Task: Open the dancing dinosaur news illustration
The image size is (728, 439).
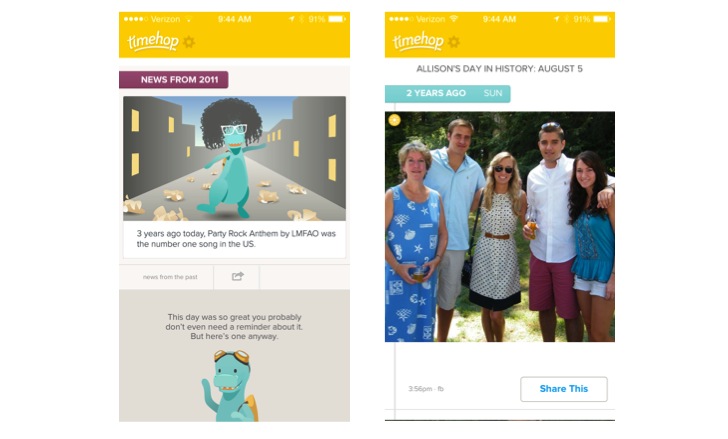Action: click(x=234, y=158)
